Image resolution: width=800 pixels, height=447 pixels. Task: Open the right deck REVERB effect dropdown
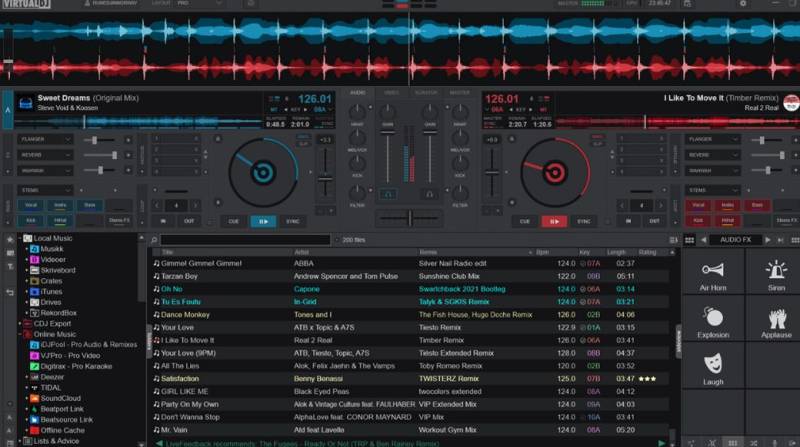pos(712,155)
